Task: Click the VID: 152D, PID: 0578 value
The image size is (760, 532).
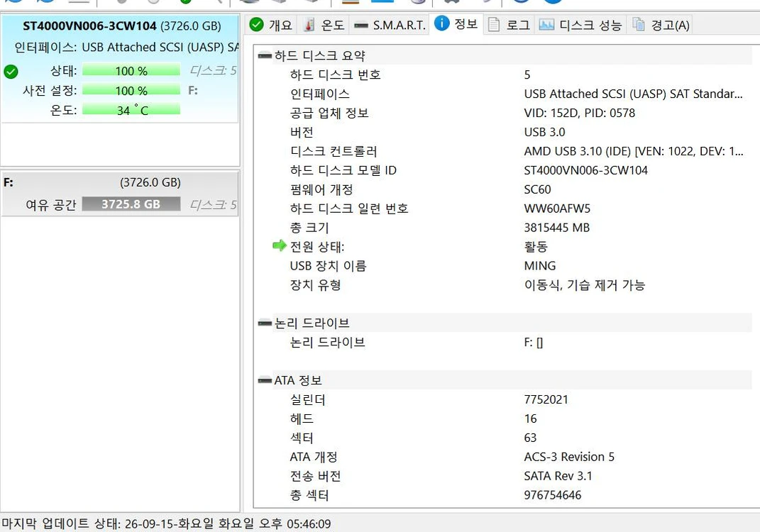Action: coord(579,113)
